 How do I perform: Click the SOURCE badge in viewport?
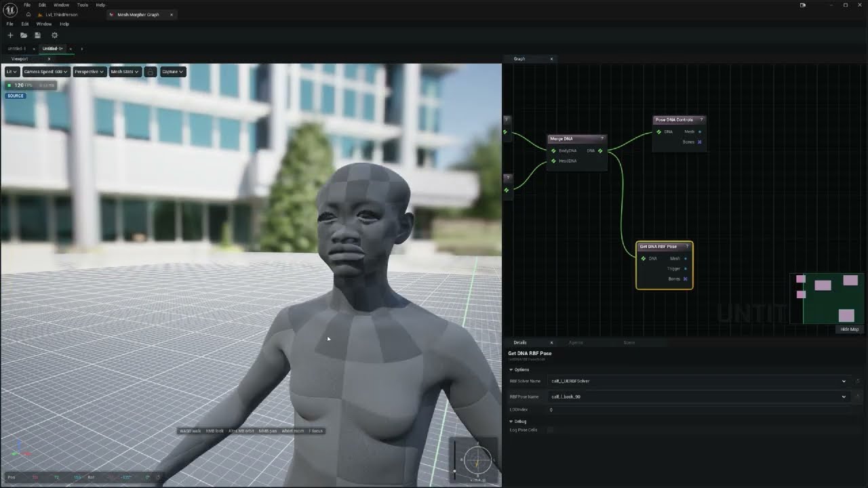tap(16, 96)
